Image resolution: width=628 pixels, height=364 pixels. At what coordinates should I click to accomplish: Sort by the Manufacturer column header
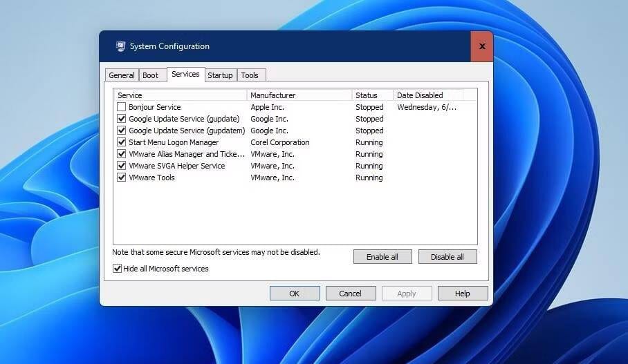pyautogui.click(x=299, y=95)
